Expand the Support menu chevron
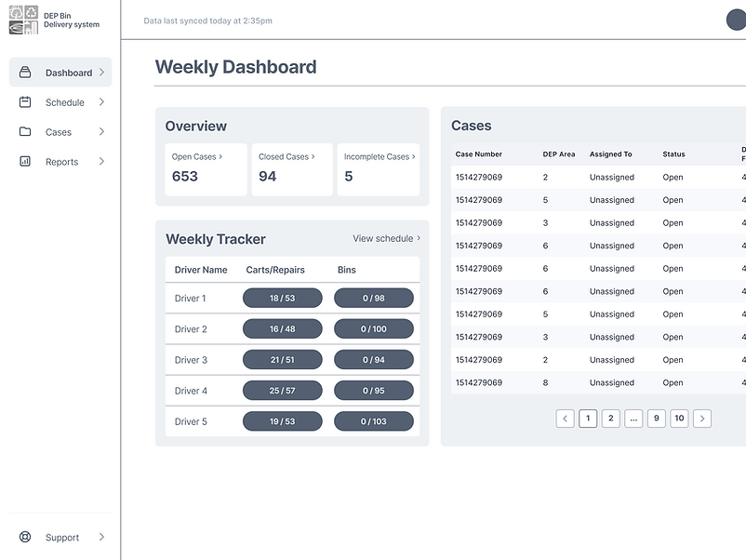 coord(101,538)
